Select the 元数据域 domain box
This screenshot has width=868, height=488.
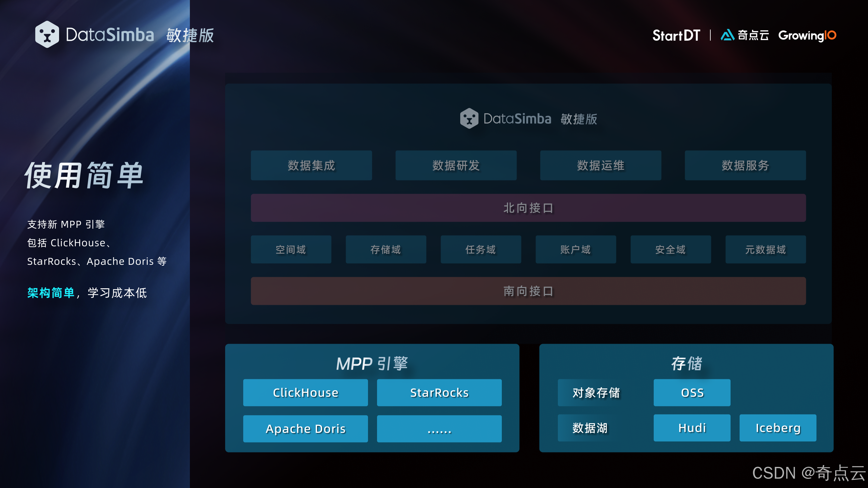click(765, 249)
